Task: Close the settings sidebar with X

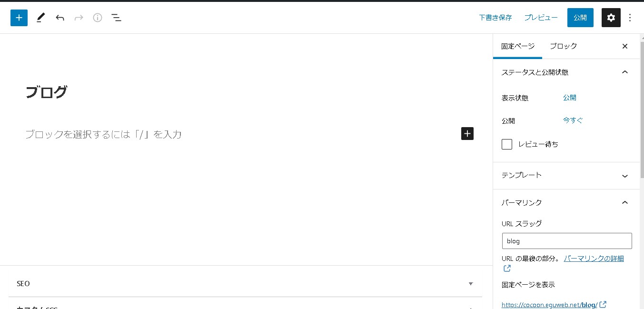Action: click(x=625, y=46)
